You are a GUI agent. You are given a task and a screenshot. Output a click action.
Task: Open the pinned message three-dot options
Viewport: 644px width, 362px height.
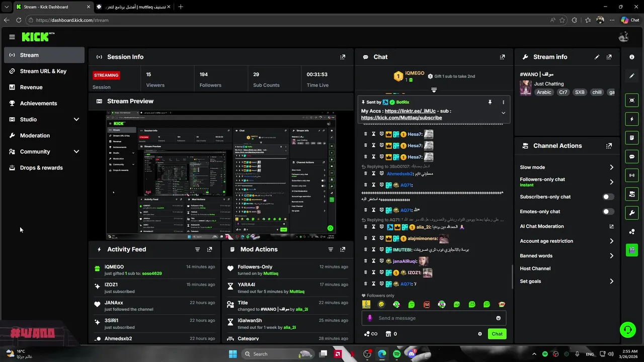click(x=503, y=102)
